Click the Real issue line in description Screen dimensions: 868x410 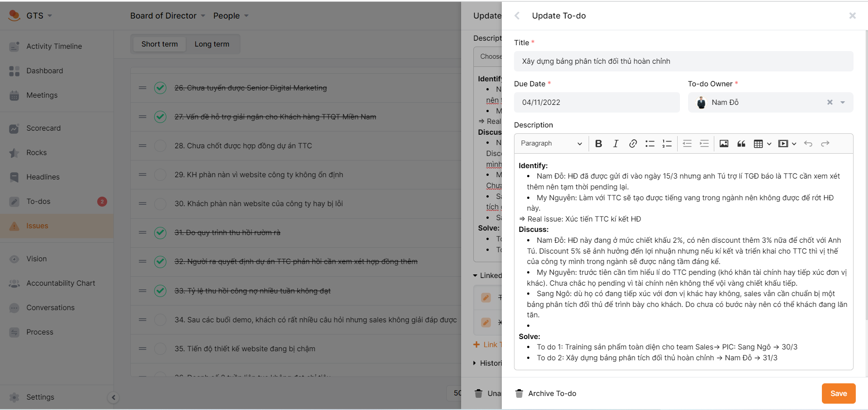tap(580, 219)
